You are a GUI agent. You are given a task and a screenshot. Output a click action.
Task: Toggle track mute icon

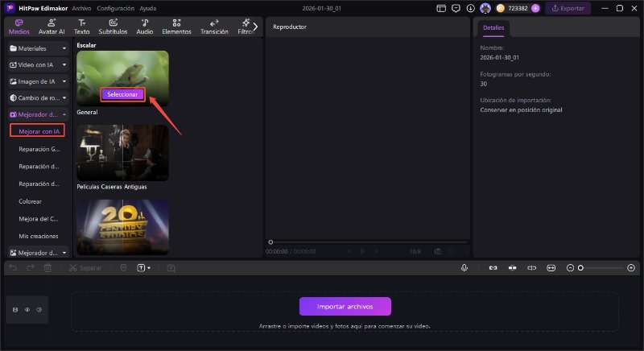(x=39, y=310)
